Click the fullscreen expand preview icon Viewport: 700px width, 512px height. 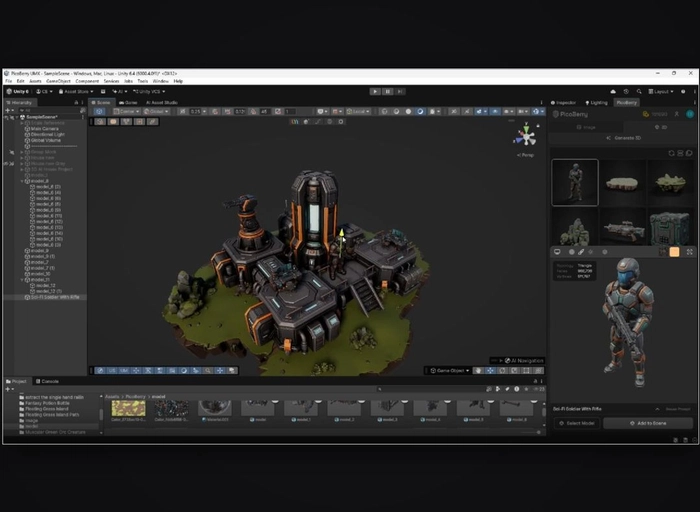click(689, 252)
